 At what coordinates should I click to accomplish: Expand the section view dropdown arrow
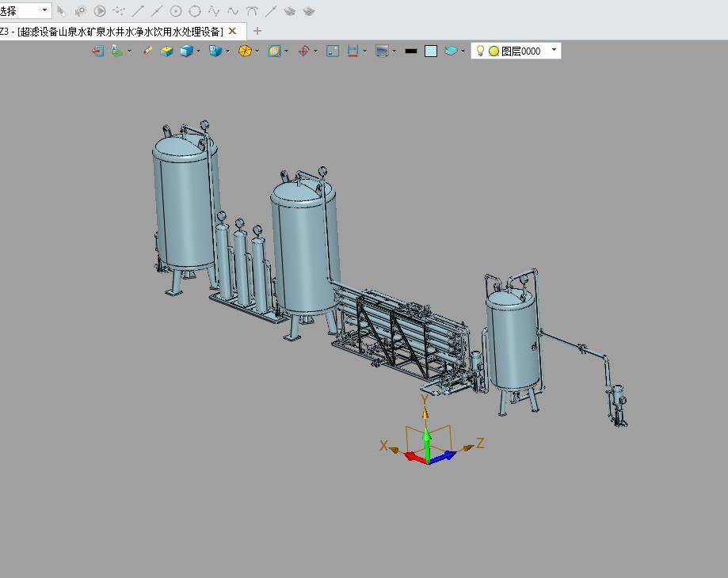[x=287, y=51]
